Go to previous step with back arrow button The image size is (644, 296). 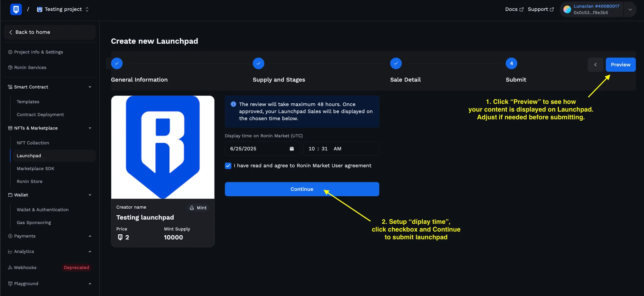595,65
